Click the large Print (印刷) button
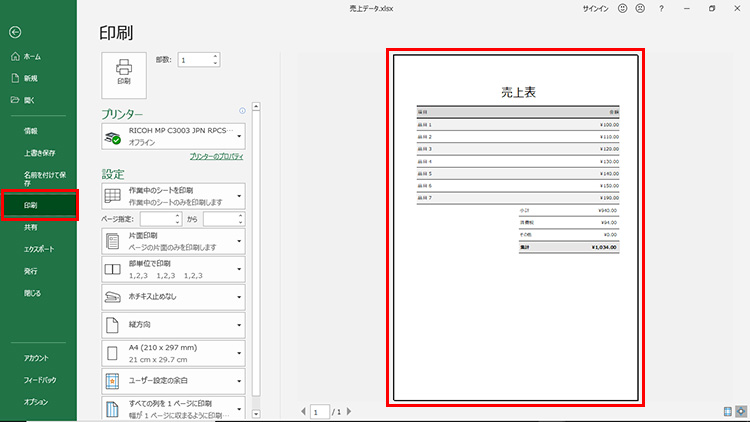The width and height of the screenshot is (750, 422). (x=123, y=74)
